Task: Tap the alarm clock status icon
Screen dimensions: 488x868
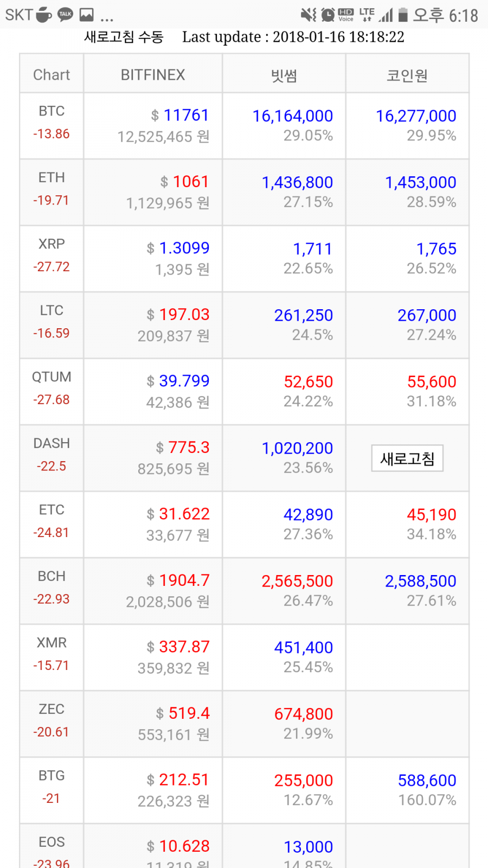Action: (328, 15)
